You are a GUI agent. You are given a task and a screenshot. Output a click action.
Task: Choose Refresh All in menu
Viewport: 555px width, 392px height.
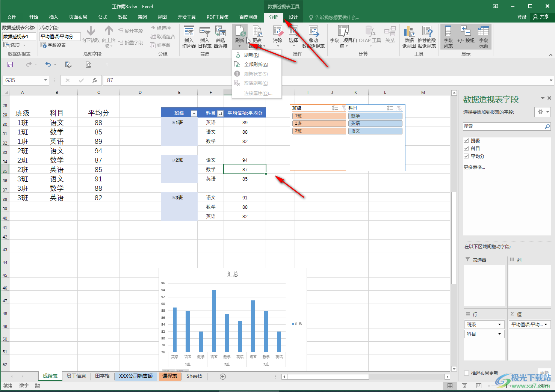point(257,65)
